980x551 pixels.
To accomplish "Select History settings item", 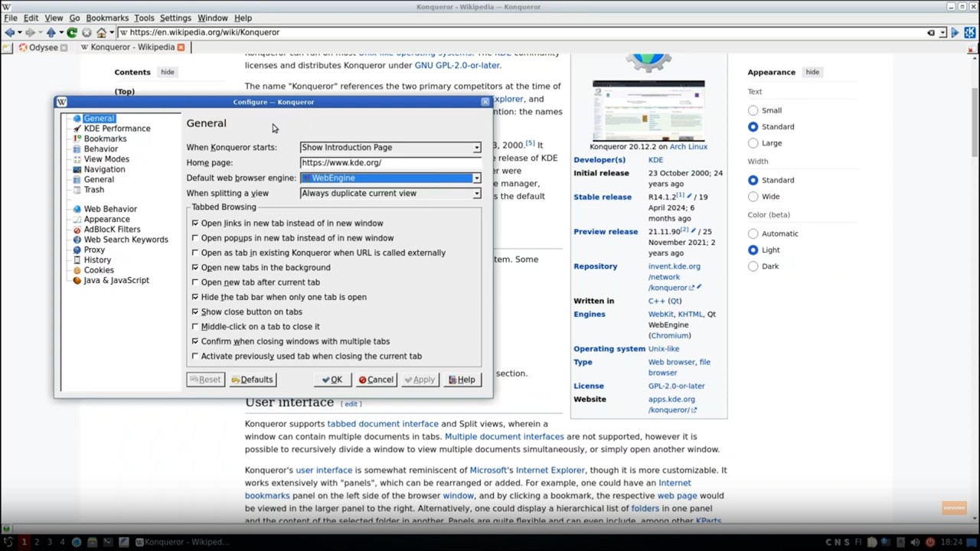I will point(97,260).
